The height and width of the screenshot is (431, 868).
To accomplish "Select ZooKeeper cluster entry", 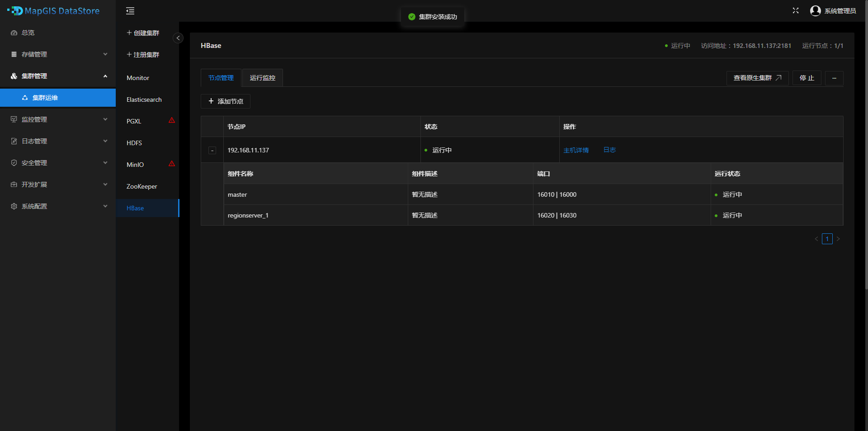I will pyautogui.click(x=147, y=186).
